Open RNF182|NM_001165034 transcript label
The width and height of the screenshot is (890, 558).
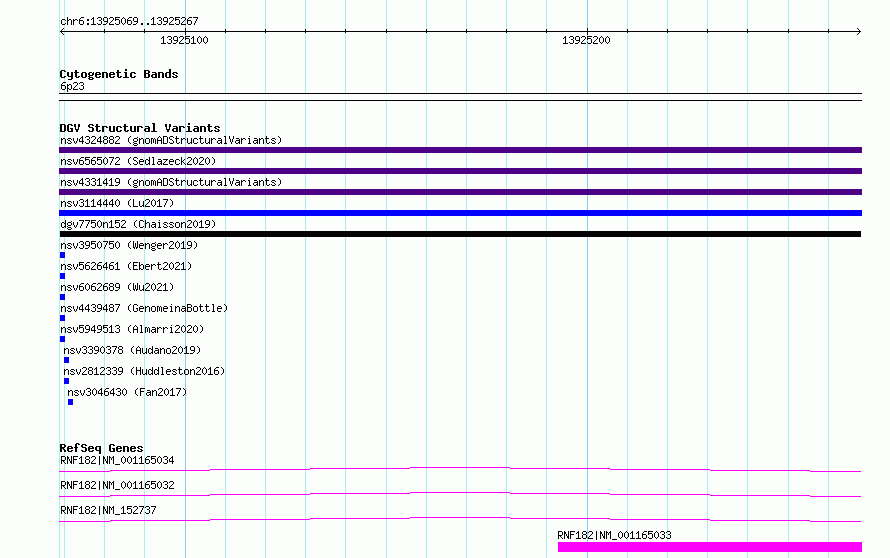click(x=117, y=460)
